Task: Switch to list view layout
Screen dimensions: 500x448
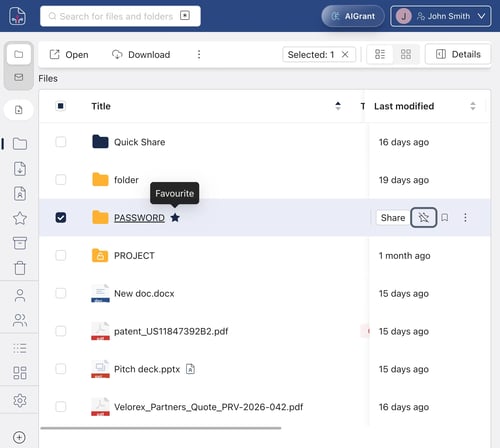Action: [x=380, y=54]
